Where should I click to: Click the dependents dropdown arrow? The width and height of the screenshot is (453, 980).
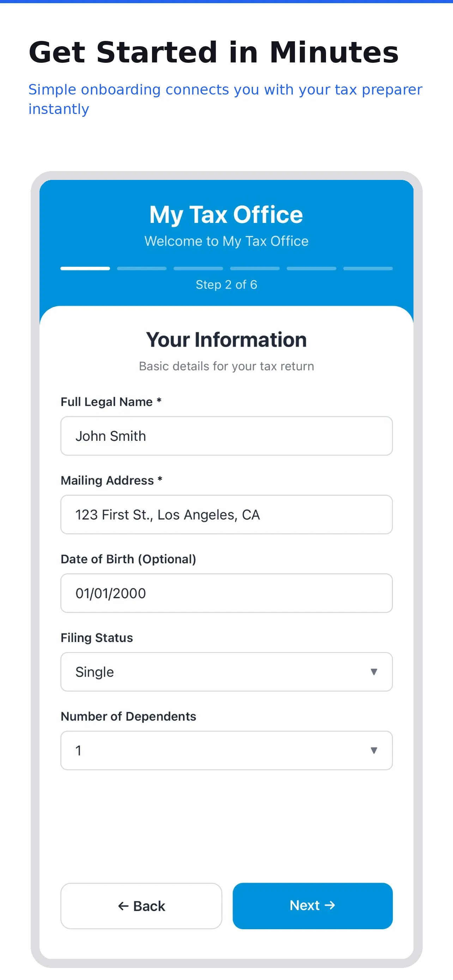(x=375, y=750)
